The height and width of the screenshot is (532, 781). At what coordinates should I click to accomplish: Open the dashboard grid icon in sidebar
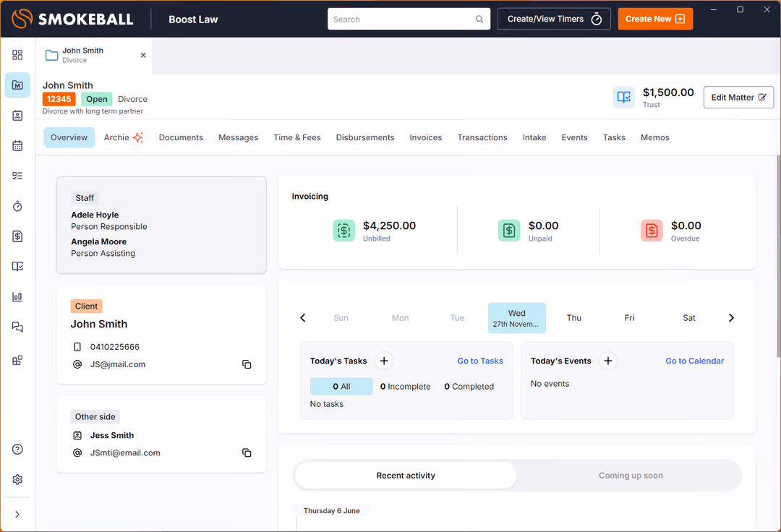click(x=17, y=55)
